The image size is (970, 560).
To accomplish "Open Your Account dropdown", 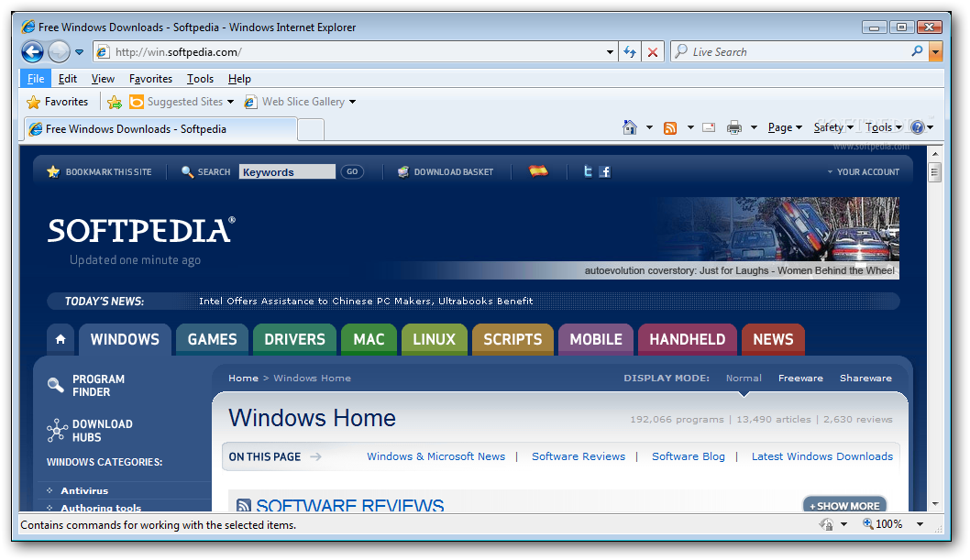I will pyautogui.click(x=864, y=171).
